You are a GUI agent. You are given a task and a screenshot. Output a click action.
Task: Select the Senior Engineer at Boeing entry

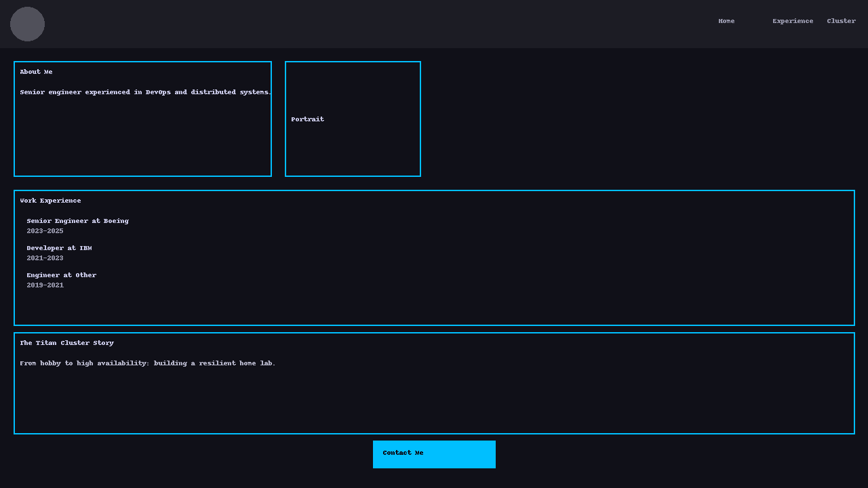77,221
